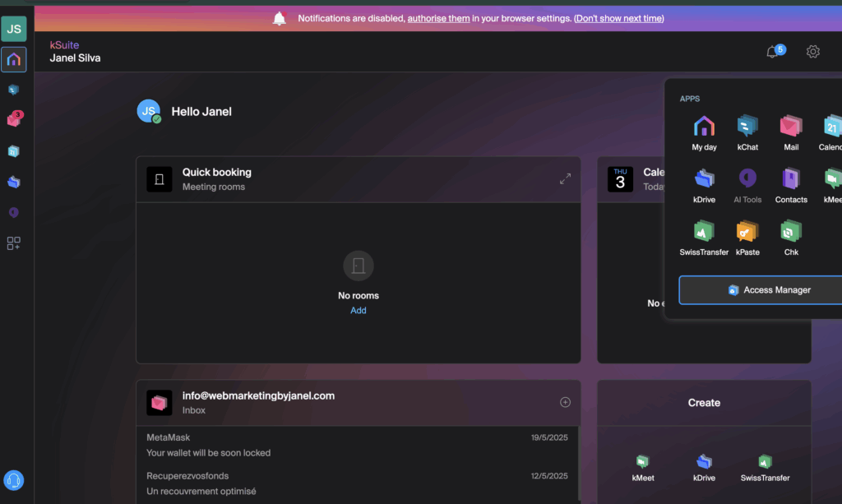Open AI Tools icon in the left sidebar

coord(14,213)
